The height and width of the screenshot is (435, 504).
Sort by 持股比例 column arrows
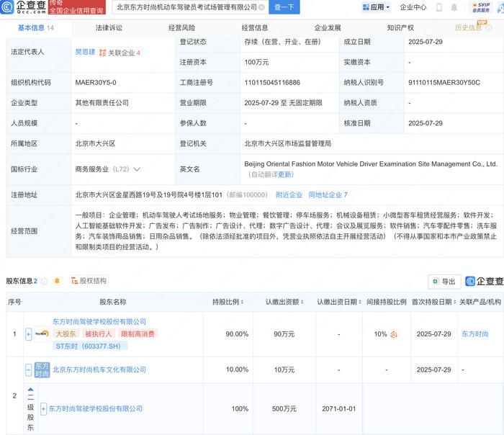click(x=243, y=302)
